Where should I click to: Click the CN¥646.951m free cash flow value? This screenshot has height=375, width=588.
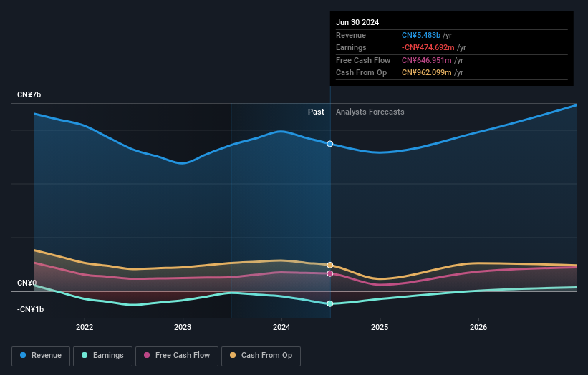point(426,60)
